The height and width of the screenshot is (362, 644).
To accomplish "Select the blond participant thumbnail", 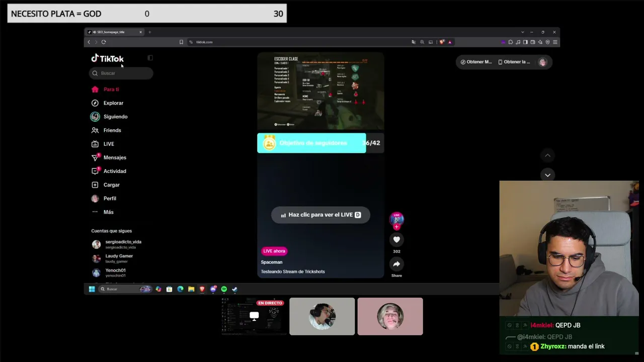I will (390, 316).
